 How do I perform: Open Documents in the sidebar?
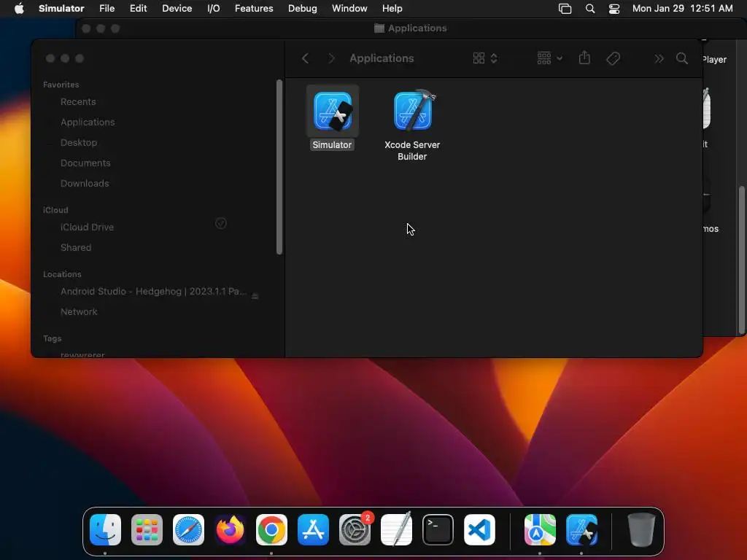point(85,163)
